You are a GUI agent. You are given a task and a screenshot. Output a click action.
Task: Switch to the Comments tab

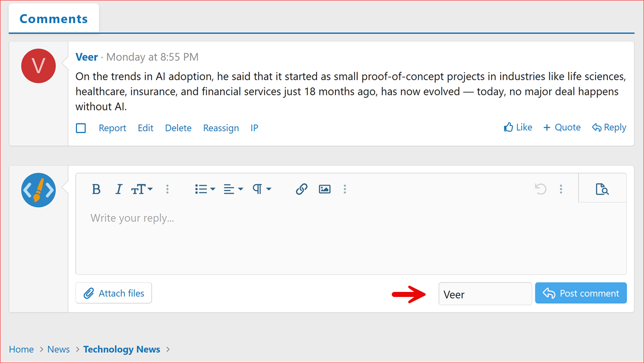coord(53,18)
